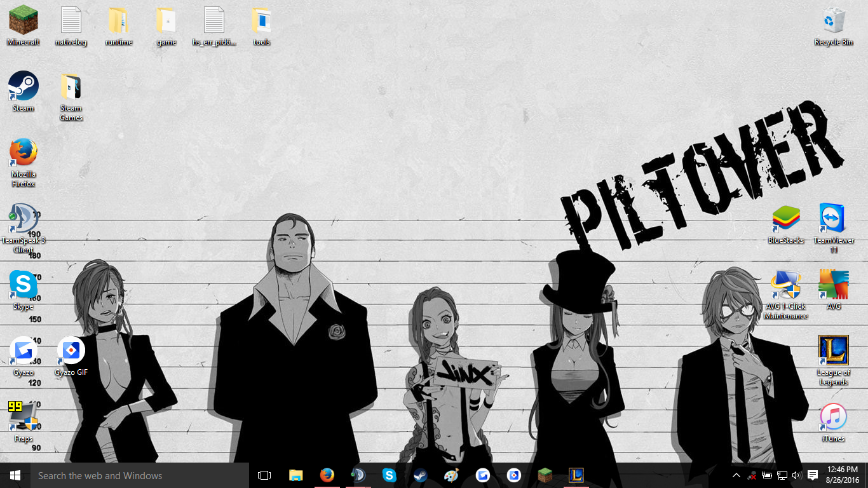Select the Skype desktop shortcut
This screenshot has height=488, width=868.
(24, 290)
